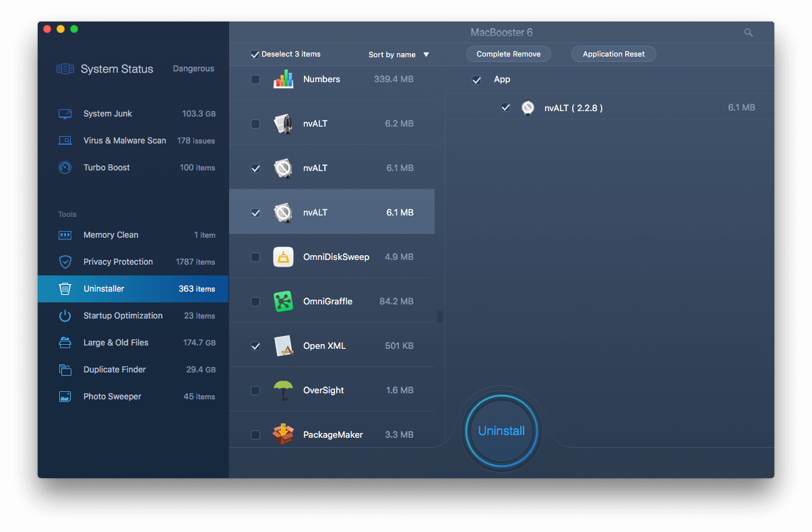Screen dimensions: 812x532
Task: Click the search magnifier icon
Action: click(x=748, y=32)
